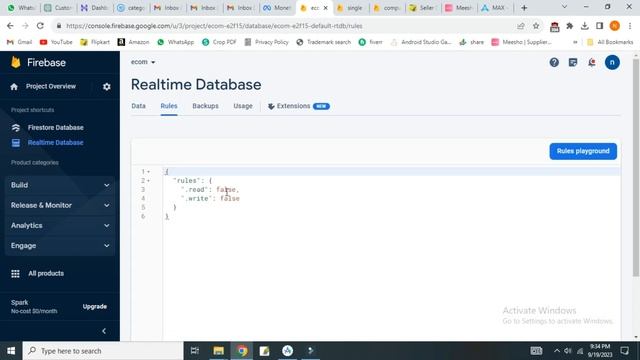Toggle the Chrome side panel icon
The image size is (640, 360).
click(x=599, y=26)
